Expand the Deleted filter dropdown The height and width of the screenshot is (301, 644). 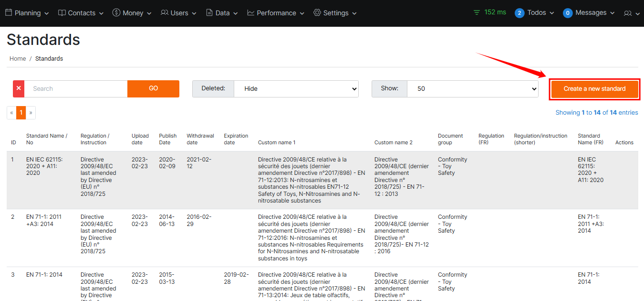[x=296, y=89]
